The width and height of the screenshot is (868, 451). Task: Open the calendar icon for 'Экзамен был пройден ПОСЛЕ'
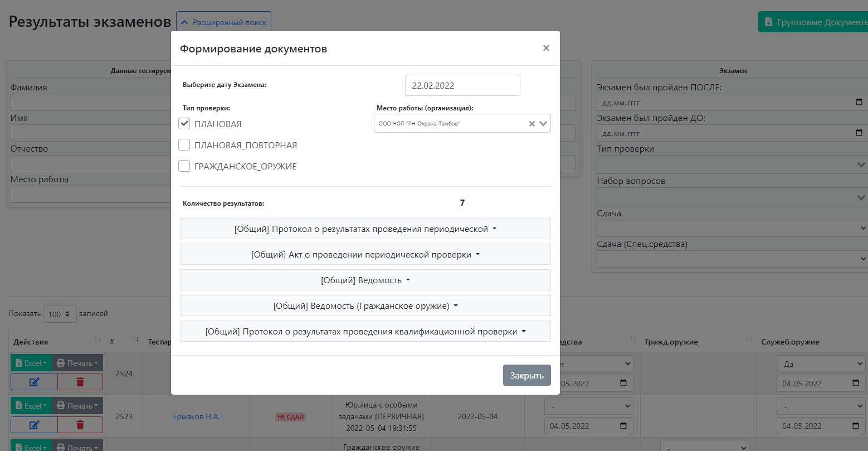(x=860, y=103)
